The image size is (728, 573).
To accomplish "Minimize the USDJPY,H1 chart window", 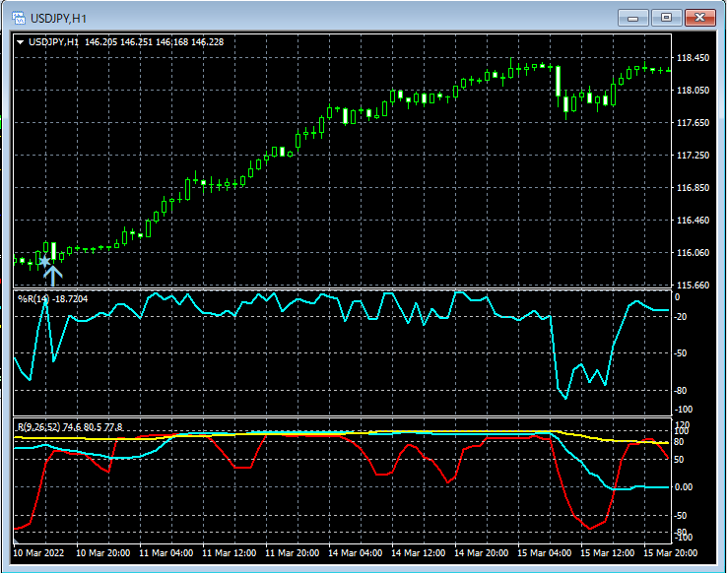I will click(634, 17).
